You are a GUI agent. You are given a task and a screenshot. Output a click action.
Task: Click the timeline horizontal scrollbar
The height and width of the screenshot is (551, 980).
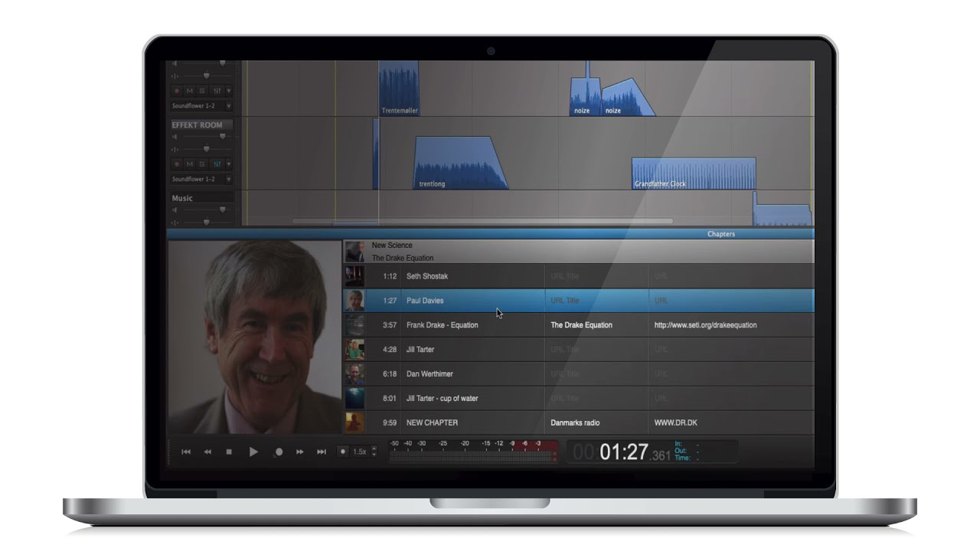[x=482, y=221]
